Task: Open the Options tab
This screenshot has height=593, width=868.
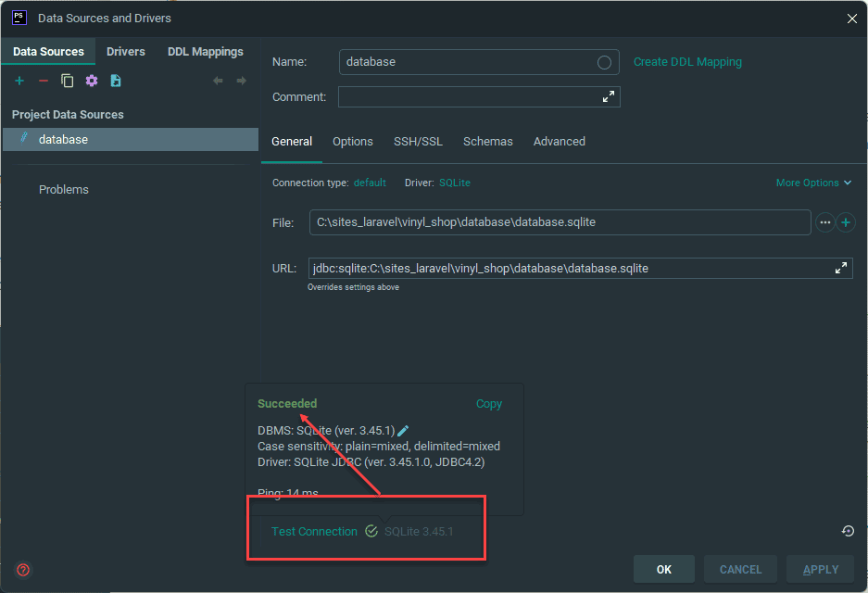Action: (x=353, y=142)
